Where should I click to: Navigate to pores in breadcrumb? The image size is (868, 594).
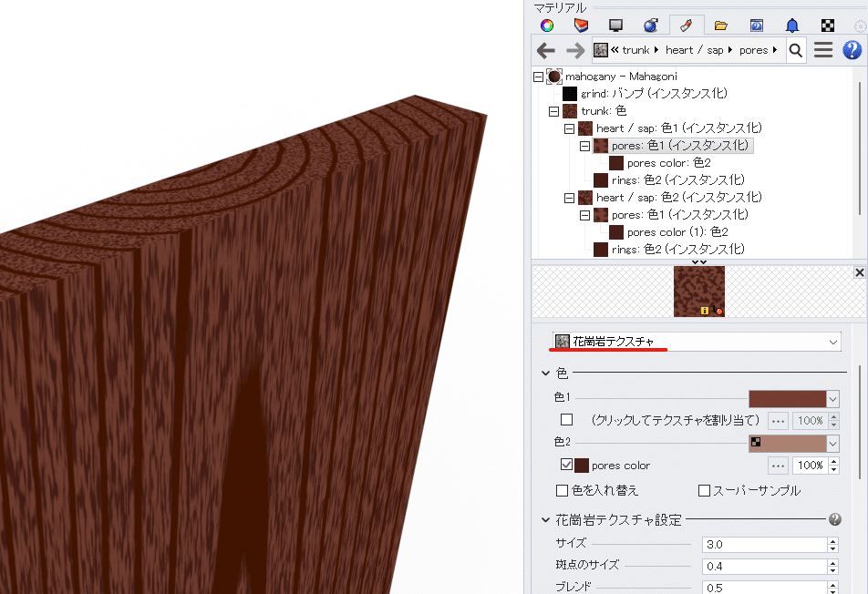pos(753,50)
